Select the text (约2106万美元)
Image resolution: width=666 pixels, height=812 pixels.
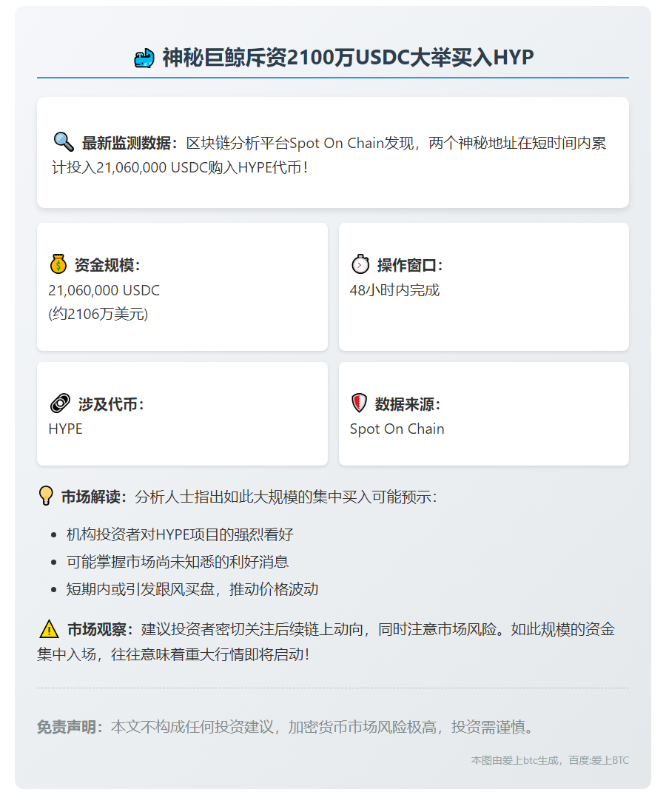click(x=98, y=314)
